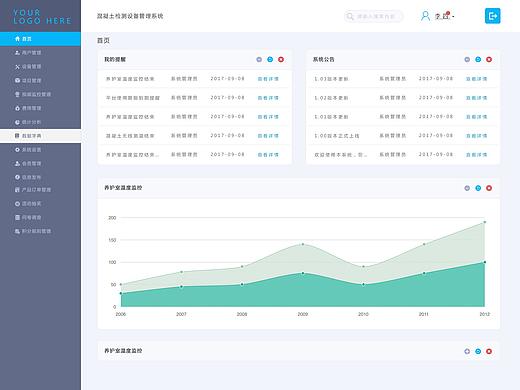This screenshot has height=390, width=520.
Task: Click the 混凝土检测设备管理系统 header title
Action: point(130,16)
